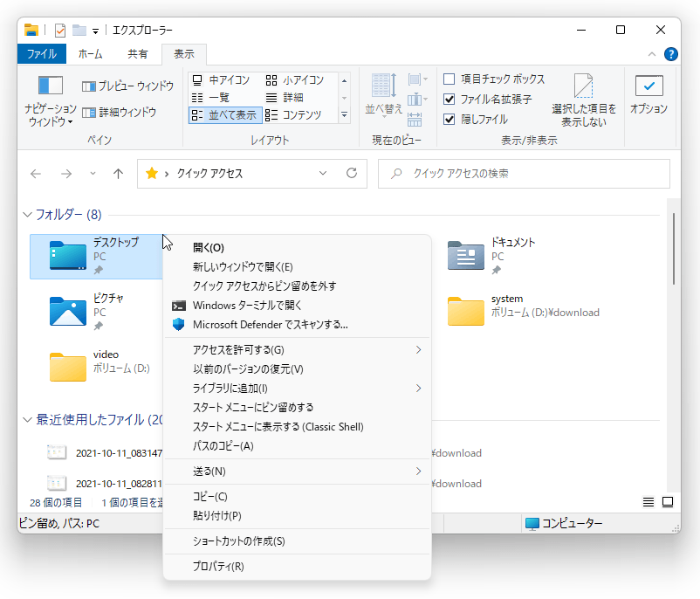The width and height of the screenshot is (700, 599).
Task: Click Hide selected items (選択した項目を表示しない)
Action: pos(584,100)
